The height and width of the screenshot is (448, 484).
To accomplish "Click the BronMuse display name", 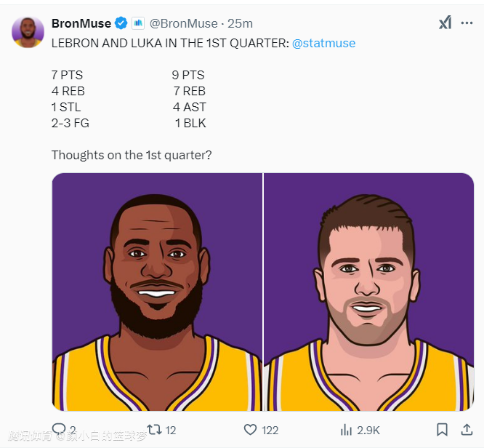I will [81, 23].
